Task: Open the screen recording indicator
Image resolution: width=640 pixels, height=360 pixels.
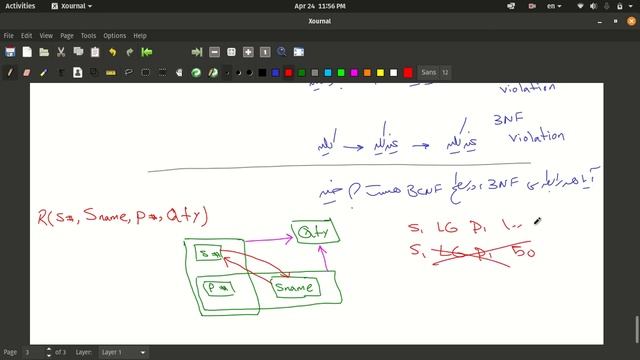Action: pos(532,6)
